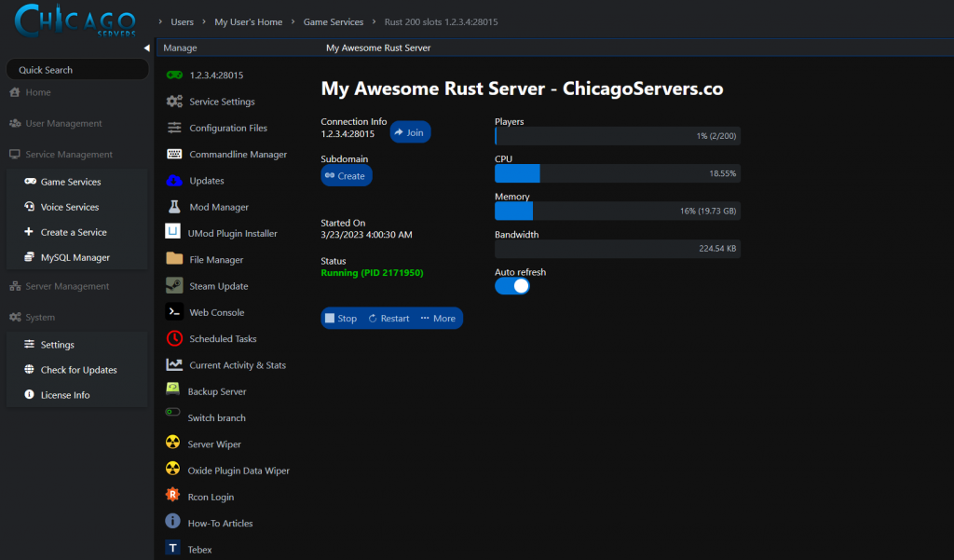Open Game Services breadcrumb link
Screen dimensions: 954x560
click(x=334, y=22)
